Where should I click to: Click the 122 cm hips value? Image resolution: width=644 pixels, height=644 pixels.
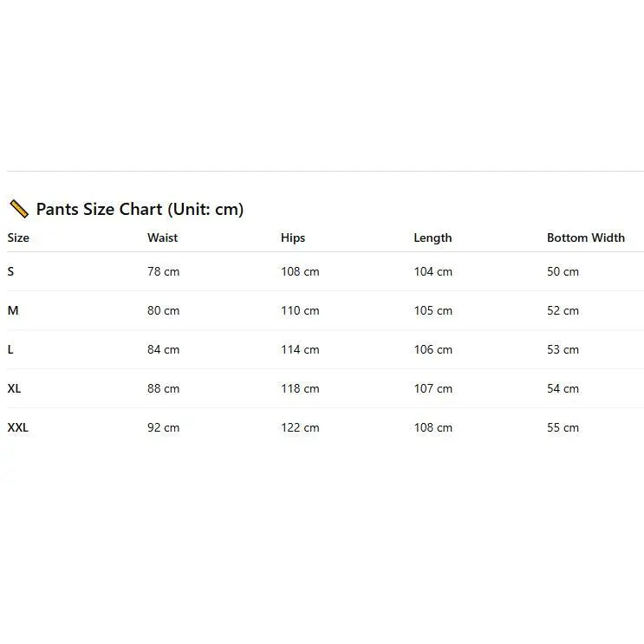(300, 427)
